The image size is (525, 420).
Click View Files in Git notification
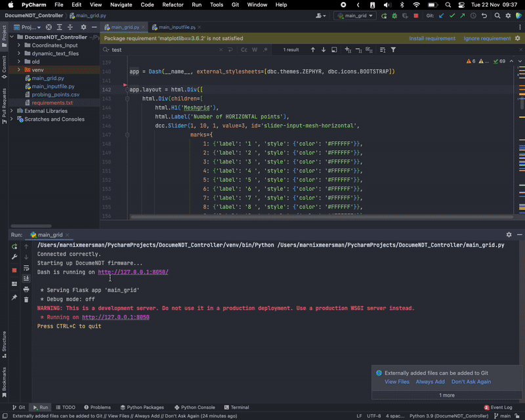point(397,381)
